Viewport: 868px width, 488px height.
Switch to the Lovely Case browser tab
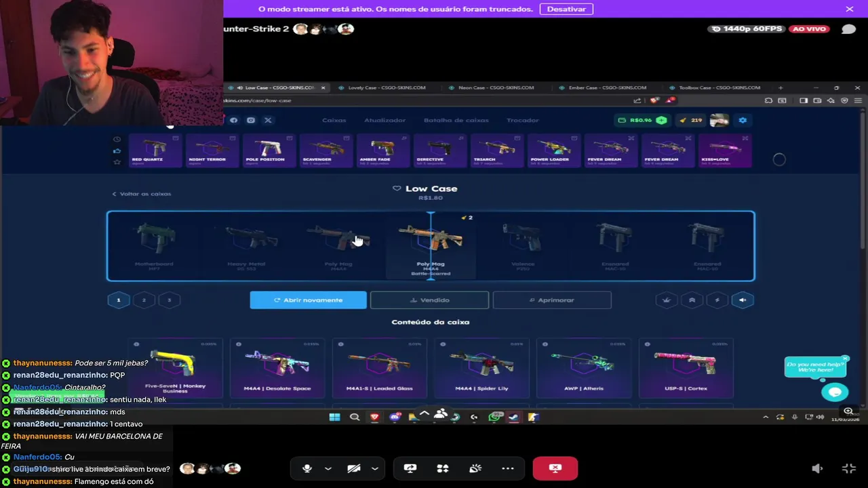386,87
